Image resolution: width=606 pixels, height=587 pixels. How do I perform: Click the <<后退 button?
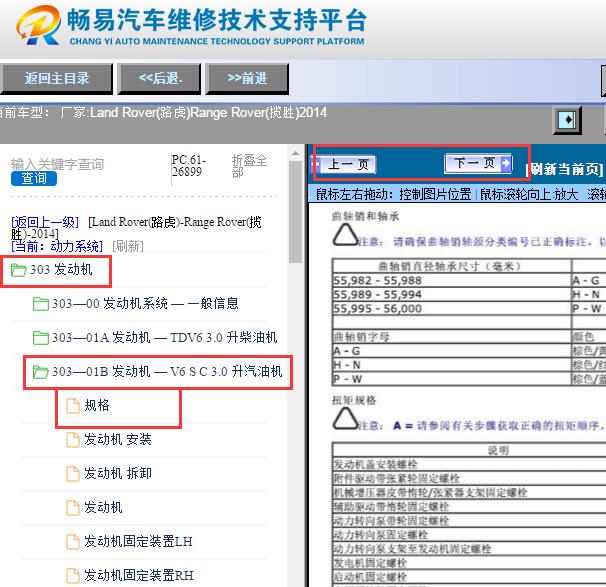pos(160,79)
